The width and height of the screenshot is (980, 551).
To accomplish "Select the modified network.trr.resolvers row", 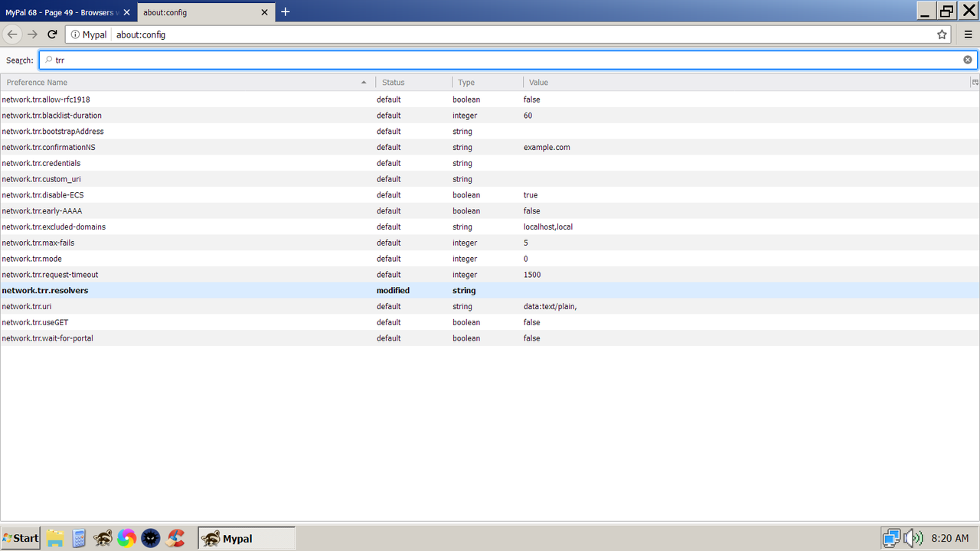I will [490, 290].
